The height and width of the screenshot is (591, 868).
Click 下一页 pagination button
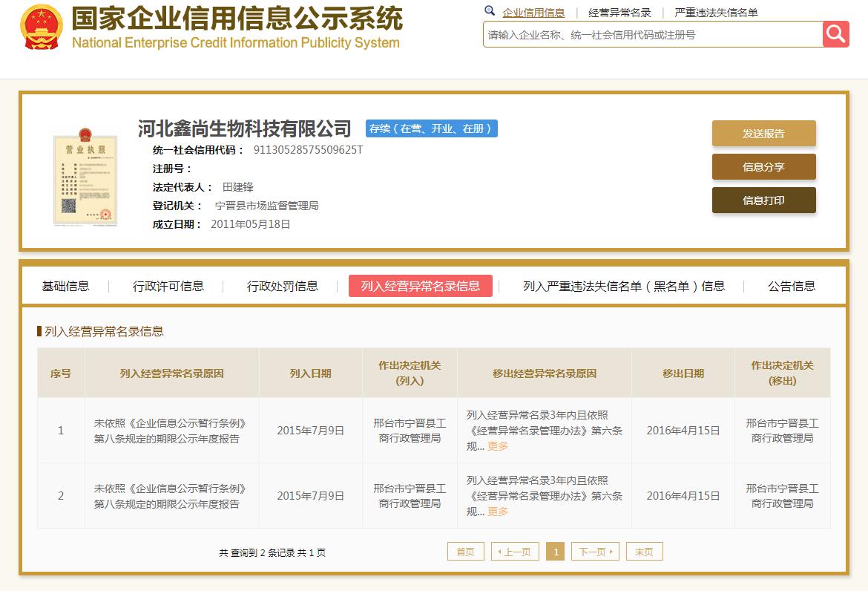(x=595, y=552)
